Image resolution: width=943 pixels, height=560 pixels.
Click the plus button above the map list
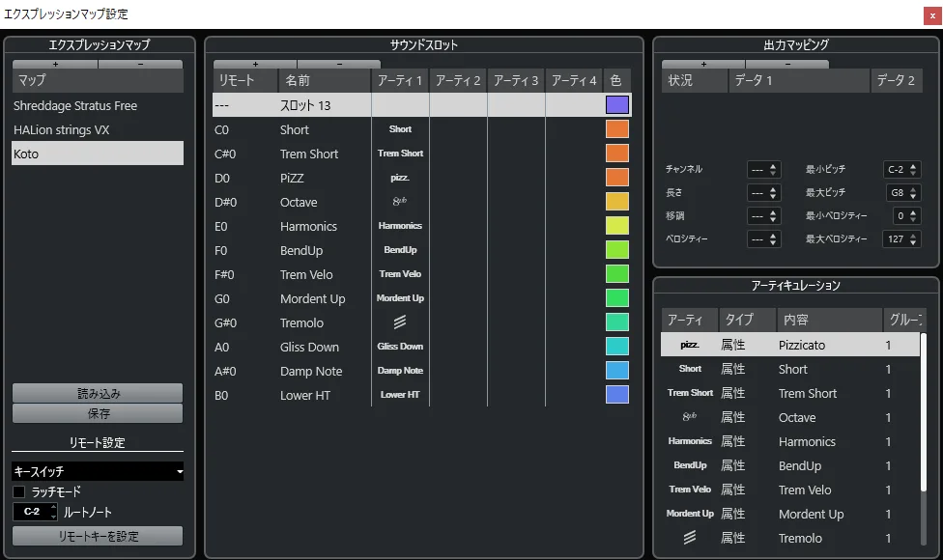(55, 64)
